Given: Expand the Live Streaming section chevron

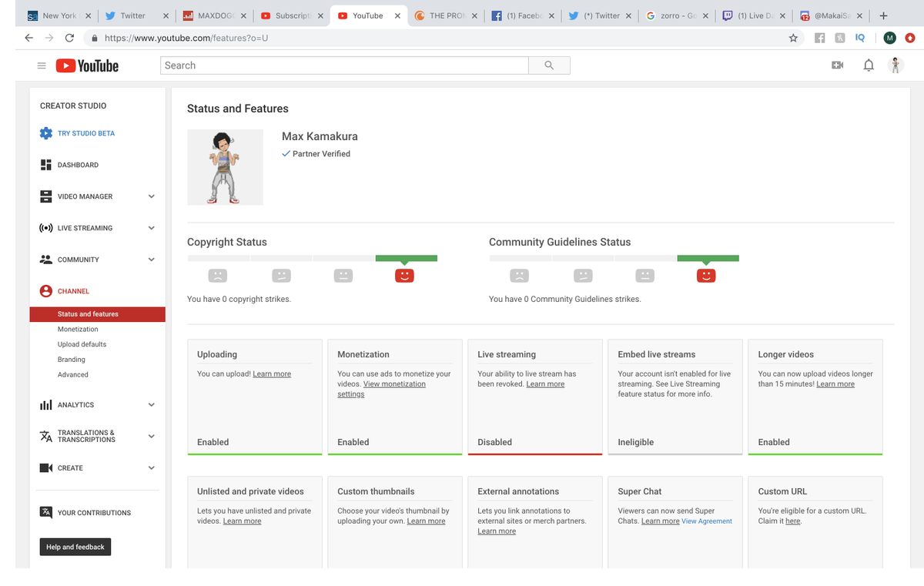Looking at the screenshot, I should [152, 228].
